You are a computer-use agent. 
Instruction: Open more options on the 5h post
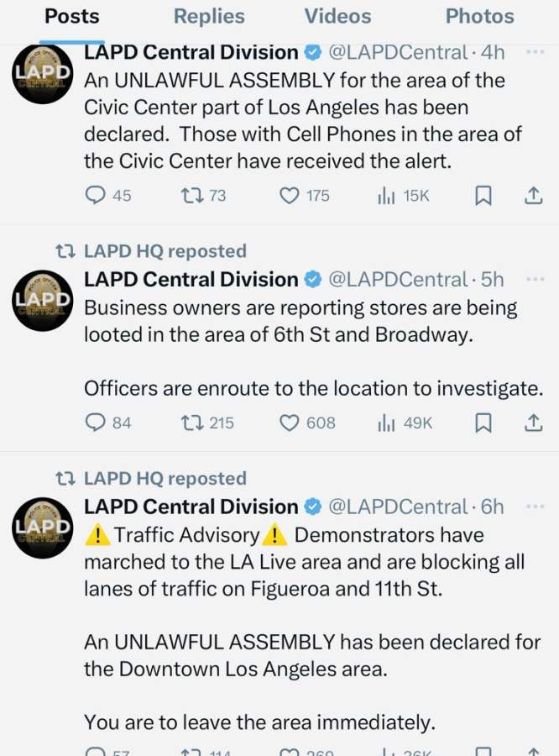(535, 279)
